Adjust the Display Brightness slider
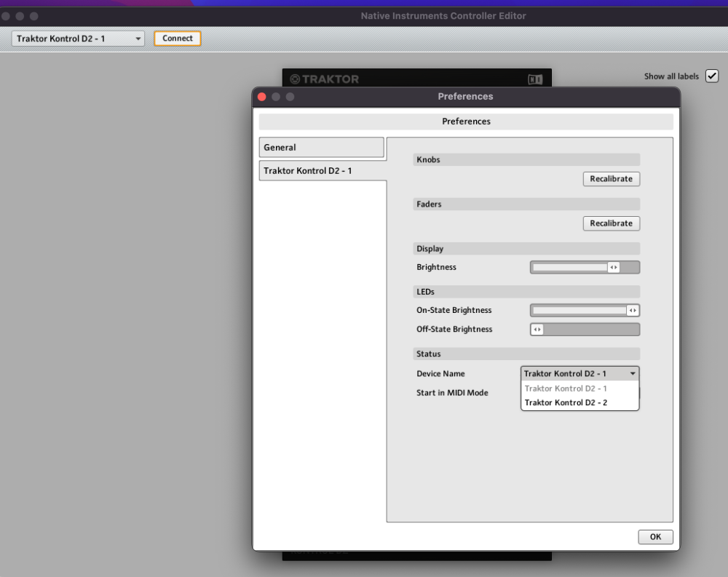Image resolution: width=728 pixels, height=577 pixels. [x=585, y=267]
